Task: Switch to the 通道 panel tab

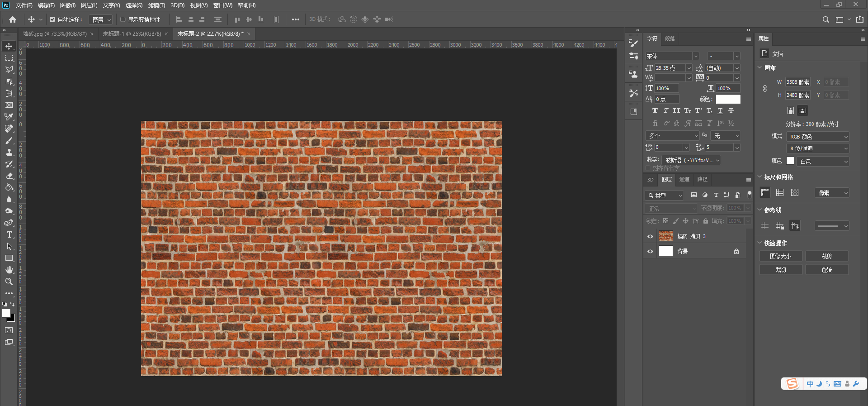Action: click(684, 180)
